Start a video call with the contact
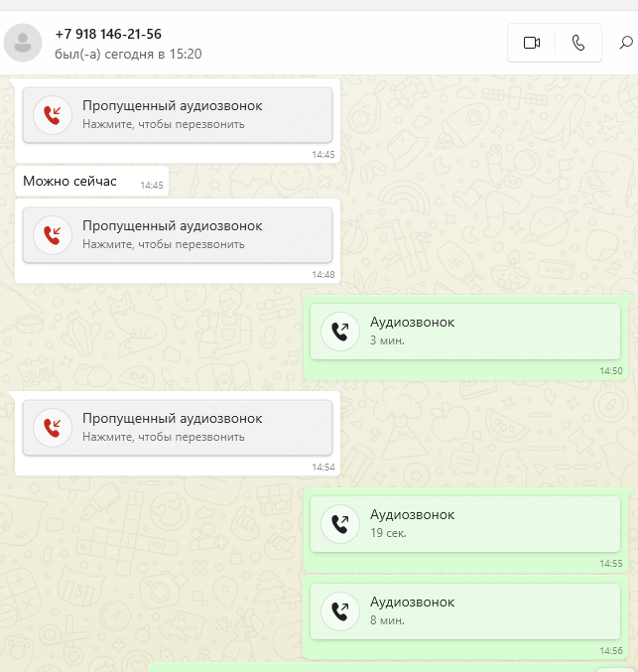The image size is (638, 672). 531,43
